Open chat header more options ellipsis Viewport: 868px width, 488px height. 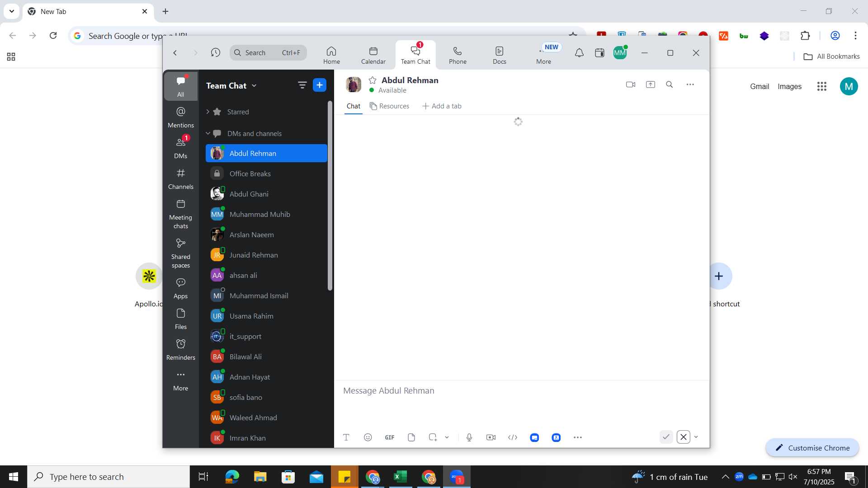(690, 84)
